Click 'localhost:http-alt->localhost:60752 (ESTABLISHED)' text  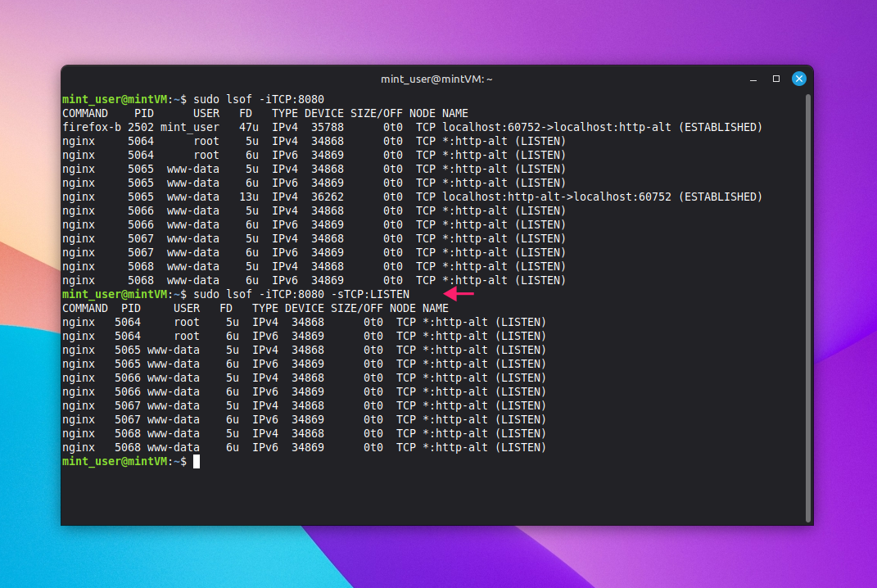(603, 197)
